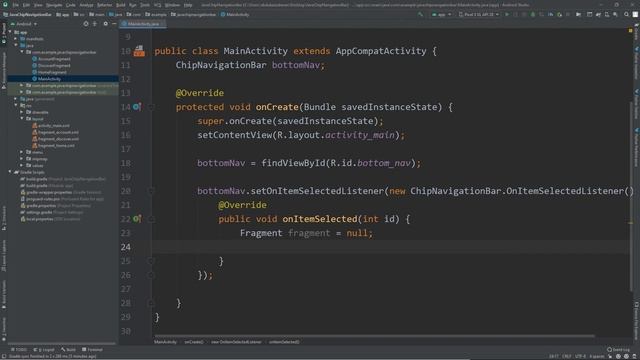Open fragment_account.xml
640x360 pixels.
(56, 132)
